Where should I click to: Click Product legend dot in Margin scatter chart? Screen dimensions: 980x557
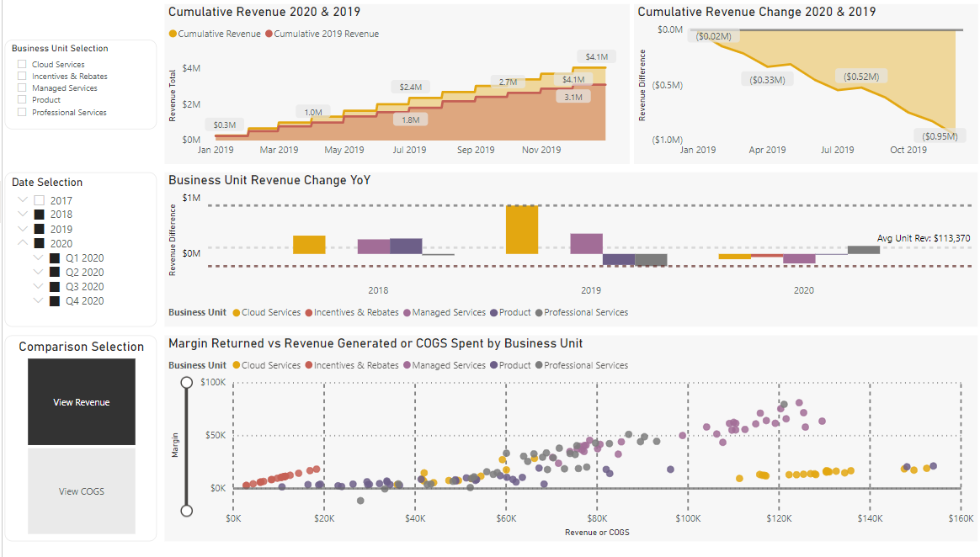(x=494, y=366)
